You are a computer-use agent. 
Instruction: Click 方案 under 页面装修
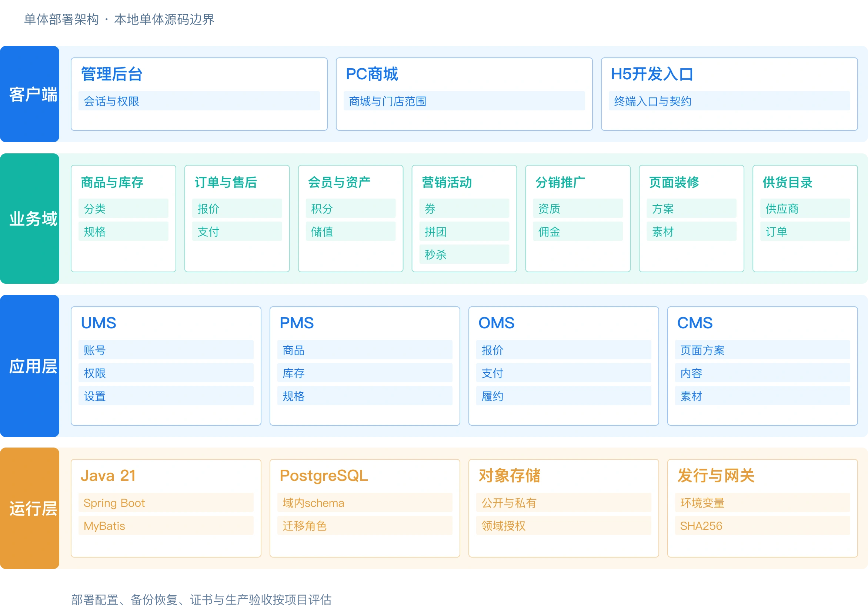point(691,209)
